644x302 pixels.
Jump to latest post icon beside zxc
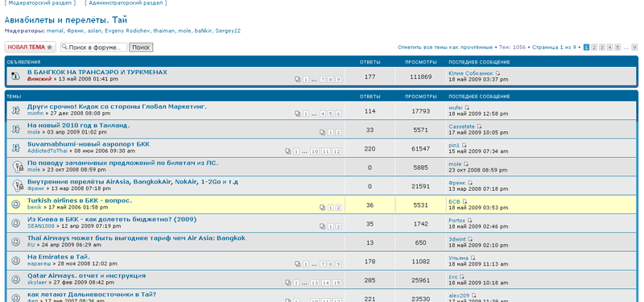pyautogui.click(x=462, y=277)
